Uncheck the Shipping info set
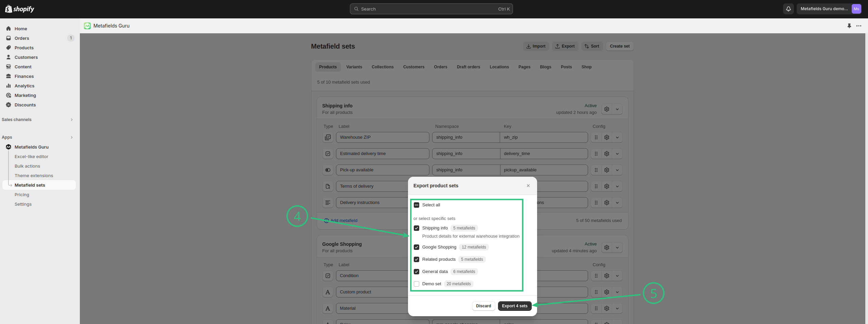The image size is (868, 324). tap(417, 228)
